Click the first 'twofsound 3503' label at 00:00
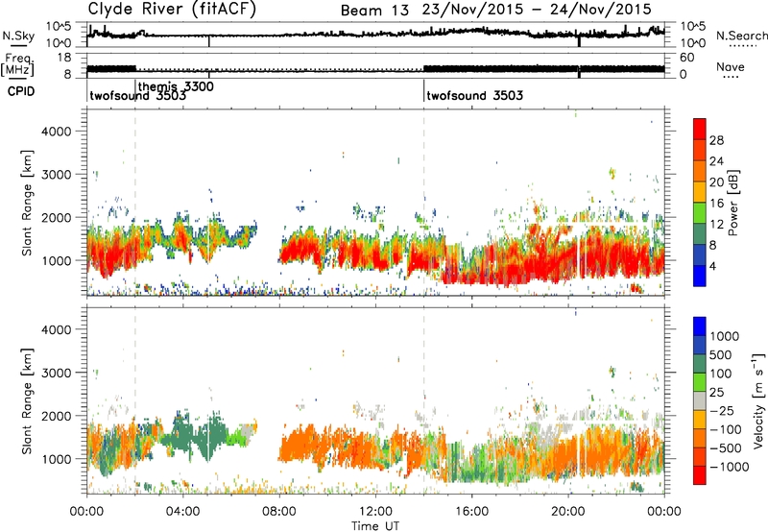768x532 pixels. (x=137, y=95)
